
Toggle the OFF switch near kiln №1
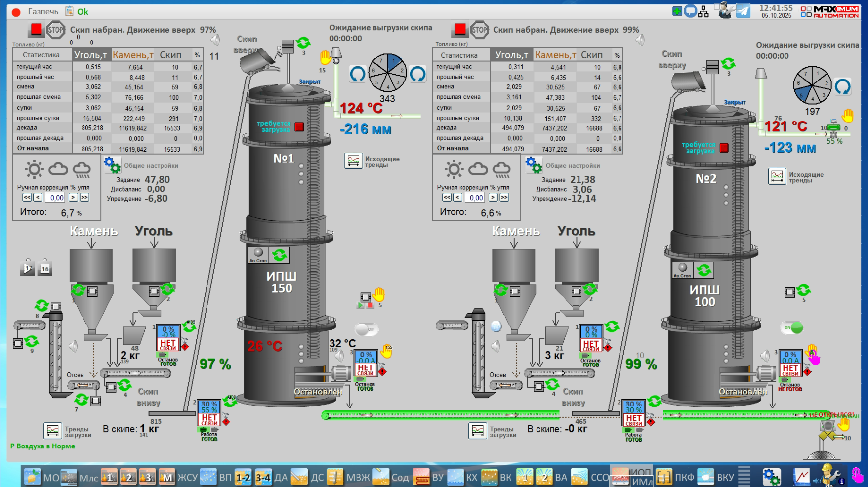366,329
